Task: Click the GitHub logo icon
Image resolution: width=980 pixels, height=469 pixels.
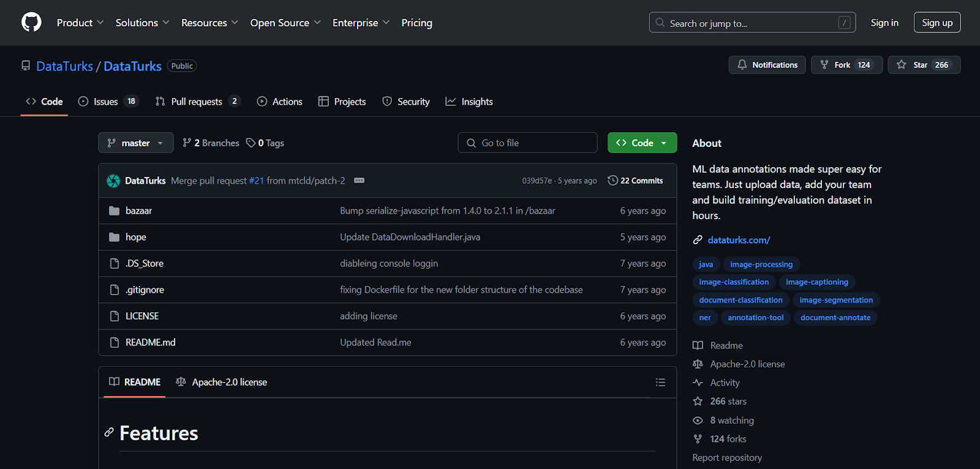Action: (31, 23)
